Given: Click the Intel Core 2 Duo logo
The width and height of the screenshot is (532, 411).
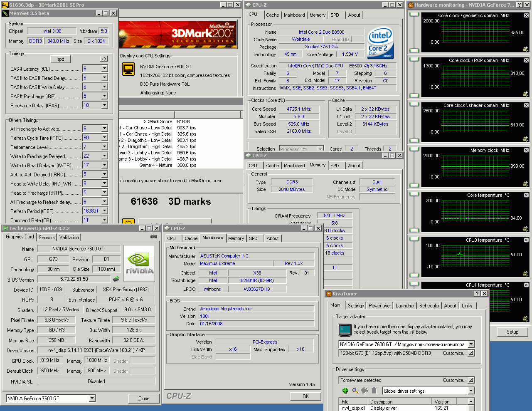Looking at the screenshot, I should click(380, 44).
